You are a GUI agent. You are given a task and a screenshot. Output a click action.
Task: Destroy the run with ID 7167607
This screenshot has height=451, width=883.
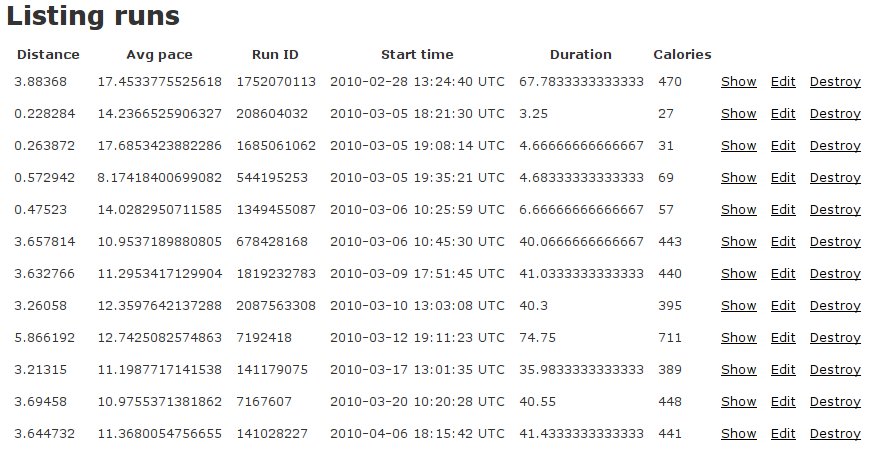pos(835,402)
